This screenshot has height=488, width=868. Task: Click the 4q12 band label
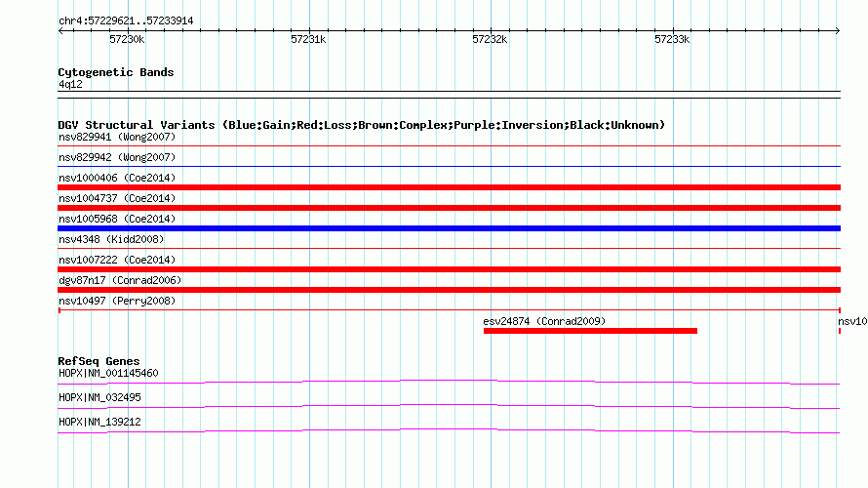click(x=70, y=84)
